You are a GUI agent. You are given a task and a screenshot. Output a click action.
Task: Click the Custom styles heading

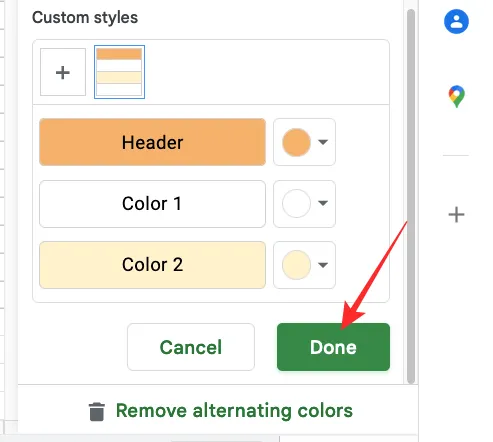[85, 17]
